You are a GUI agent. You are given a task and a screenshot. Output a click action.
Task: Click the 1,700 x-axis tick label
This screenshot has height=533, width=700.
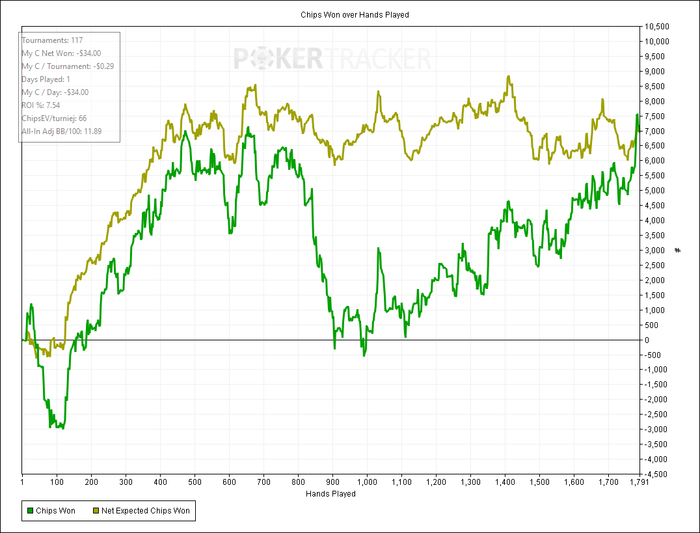point(608,482)
